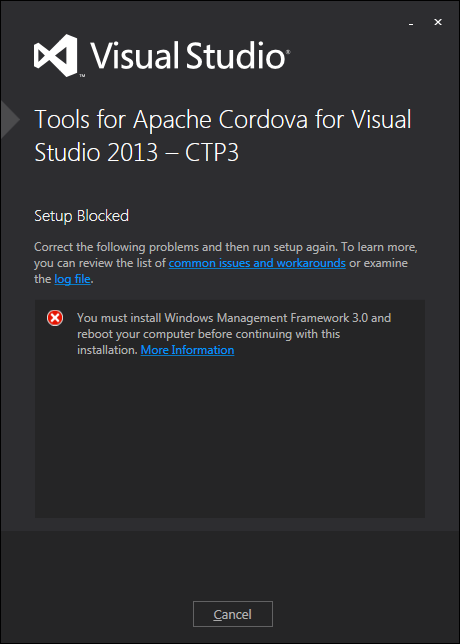The height and width of the screenshot is (644, 460).
Task: Click the 'Correct the following problems' instruction text
Action: tap(226, 263)
